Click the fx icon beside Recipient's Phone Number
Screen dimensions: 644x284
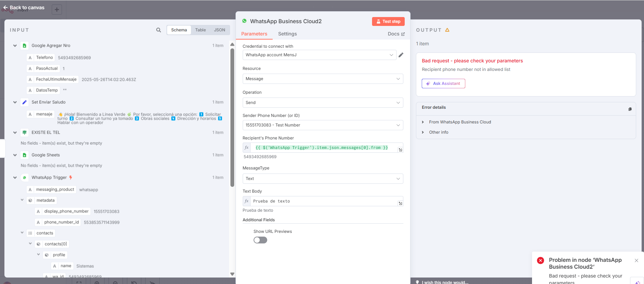[247, 148]
